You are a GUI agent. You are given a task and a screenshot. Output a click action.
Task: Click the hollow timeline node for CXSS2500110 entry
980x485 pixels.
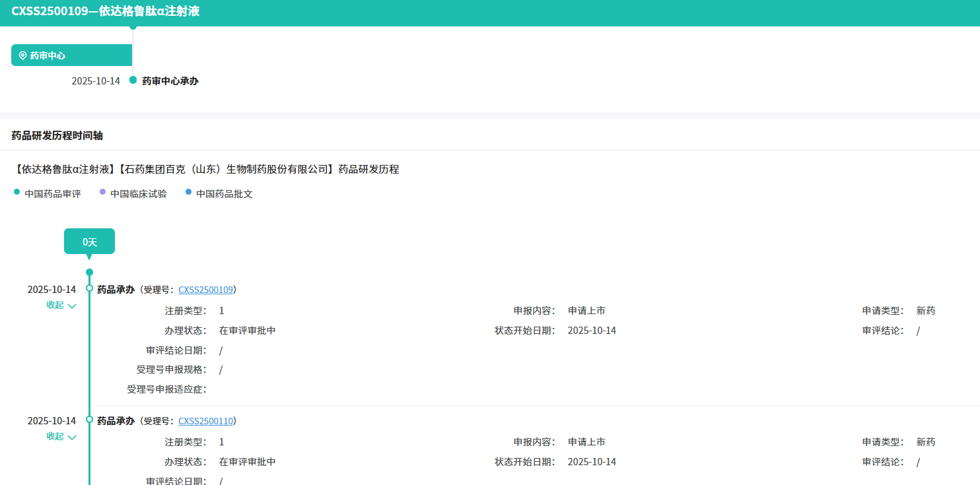coord(89,420)
